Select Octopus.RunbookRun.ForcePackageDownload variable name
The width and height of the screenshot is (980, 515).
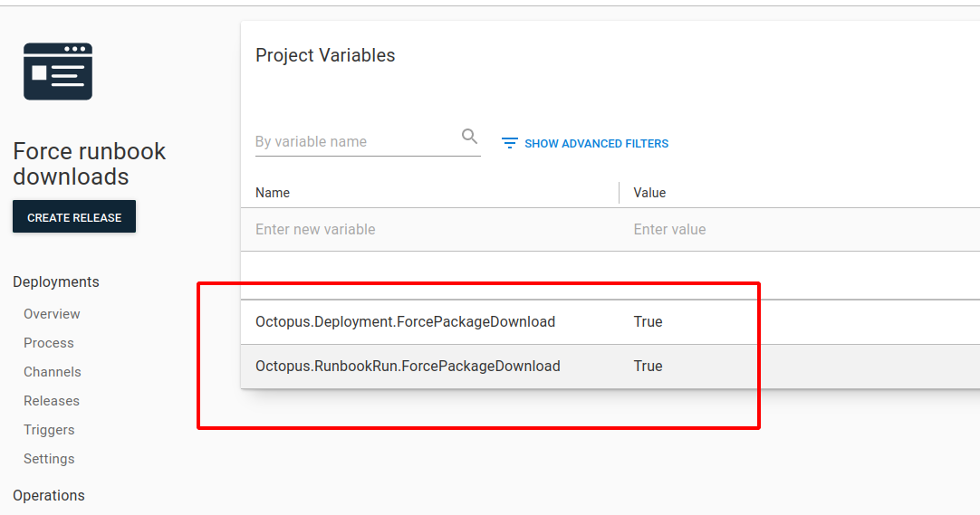click(x=408, y=367)
